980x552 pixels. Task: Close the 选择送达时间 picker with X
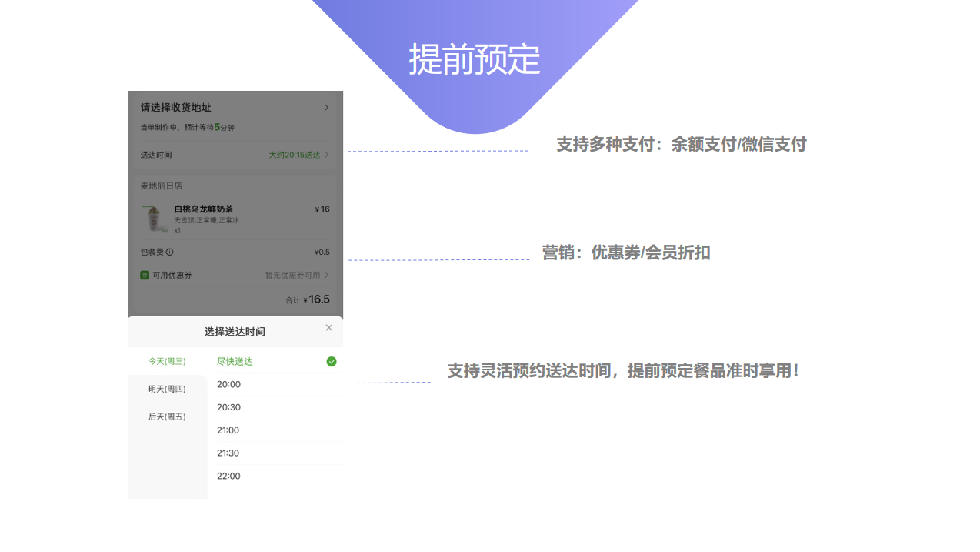pyautogui.click(x=328, y=328)
